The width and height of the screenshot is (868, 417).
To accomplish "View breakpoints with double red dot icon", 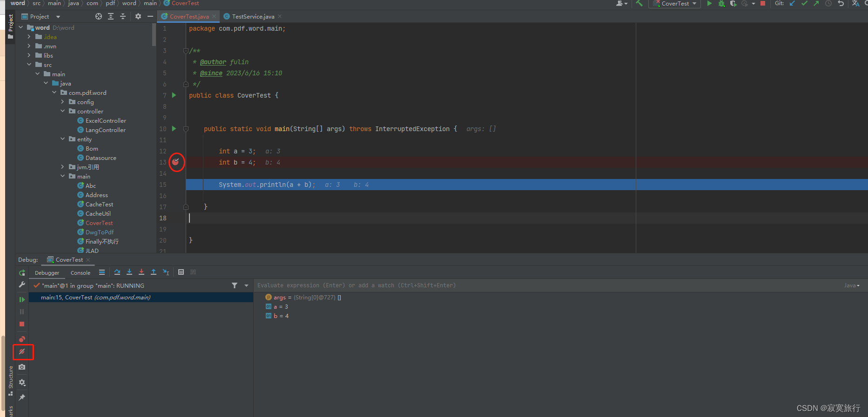I will (x=22, y=339).
